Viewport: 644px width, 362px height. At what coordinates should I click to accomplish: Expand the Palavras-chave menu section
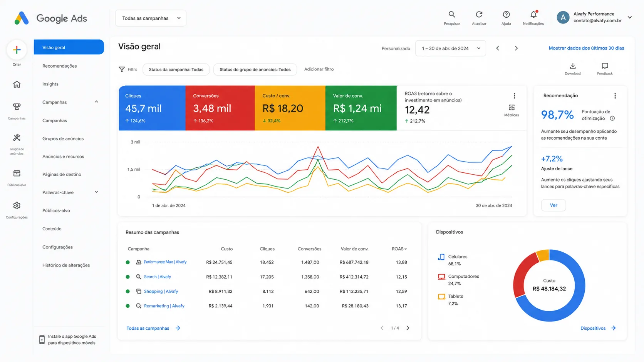96,192
